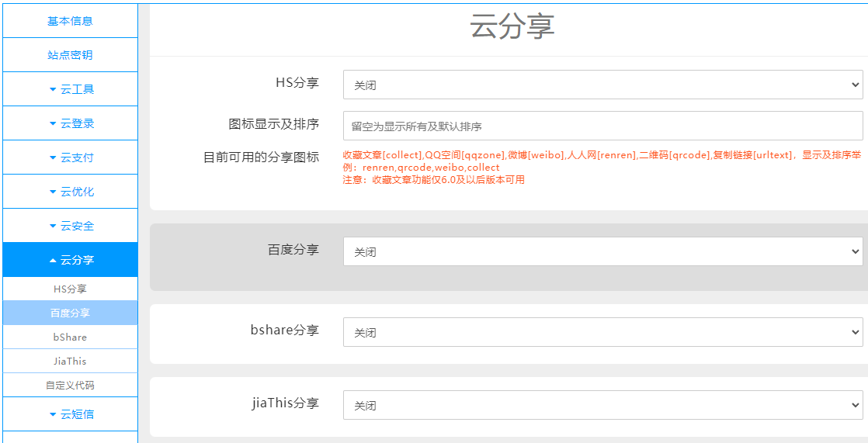Click the example text renren,qrcode,weibo,collect
The image size is (868, 443).
pyautogui.click(x=431, y=168)
